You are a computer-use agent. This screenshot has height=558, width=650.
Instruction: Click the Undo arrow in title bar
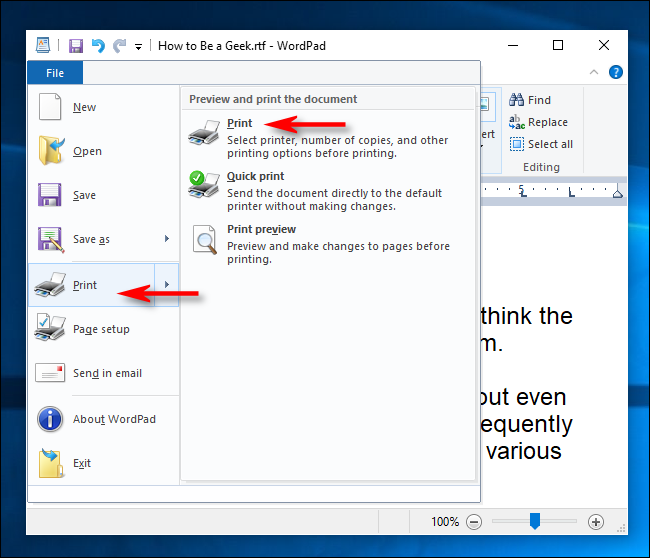[98, 46]
